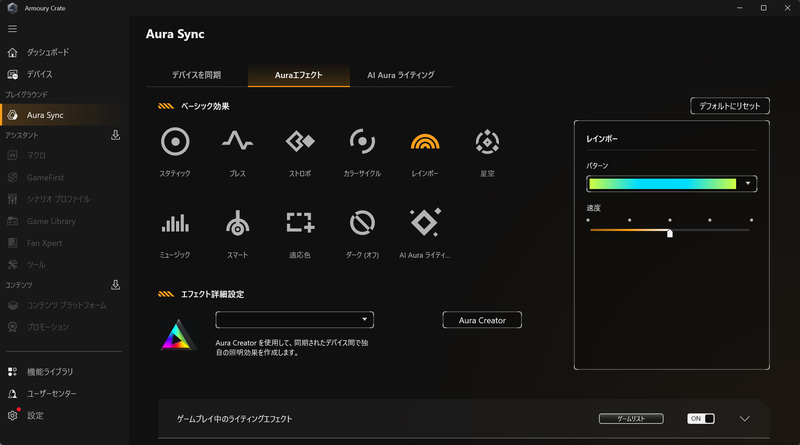
Task: Choose the 星空 (Starry Night) effect
Action: 487,141
